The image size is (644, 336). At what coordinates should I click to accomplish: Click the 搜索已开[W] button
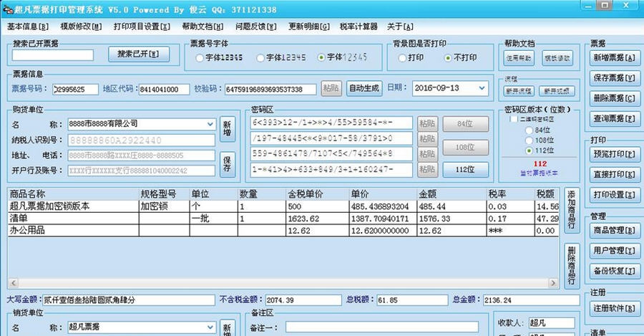(x=139, y=54)
